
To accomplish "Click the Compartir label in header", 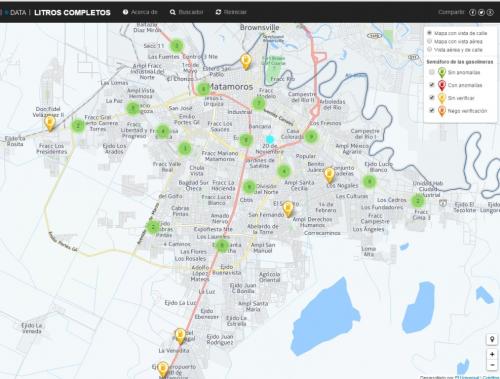I will coord(451,12).
